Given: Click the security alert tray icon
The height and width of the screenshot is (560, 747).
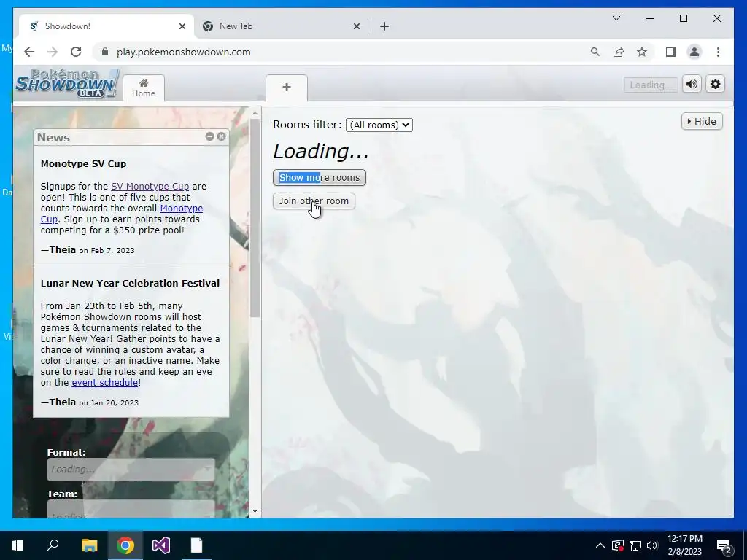Looking at the screenshot, I should 618,545.
